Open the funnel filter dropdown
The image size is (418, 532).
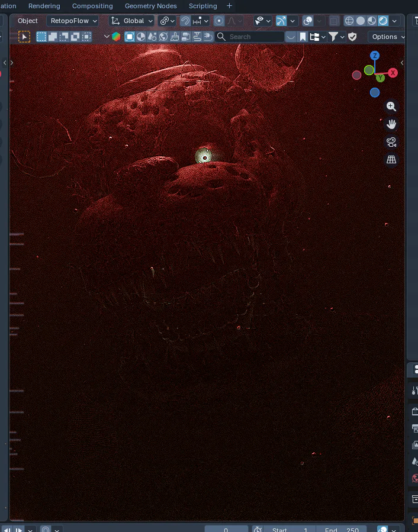pyautogui.click(x=336, y=37)
